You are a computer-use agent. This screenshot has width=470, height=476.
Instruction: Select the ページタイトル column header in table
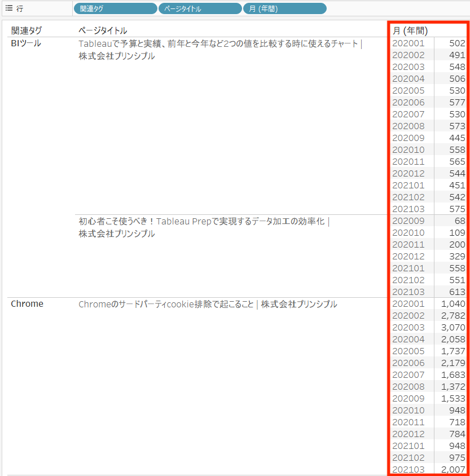pos(103,30)
